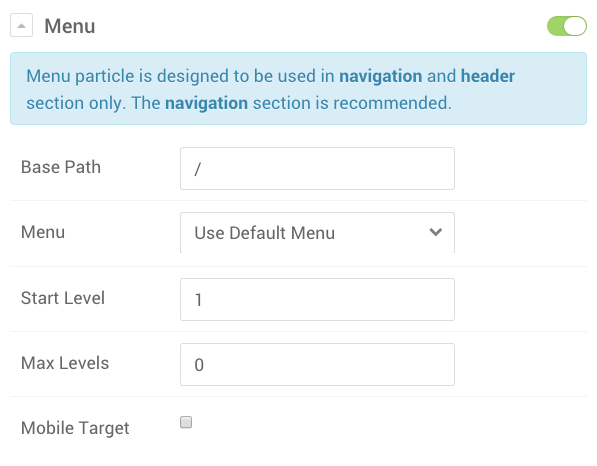Viewport: 597px width, 466px height.
Task: Collapse the Menu section arrow
Action: coord(21,26)
